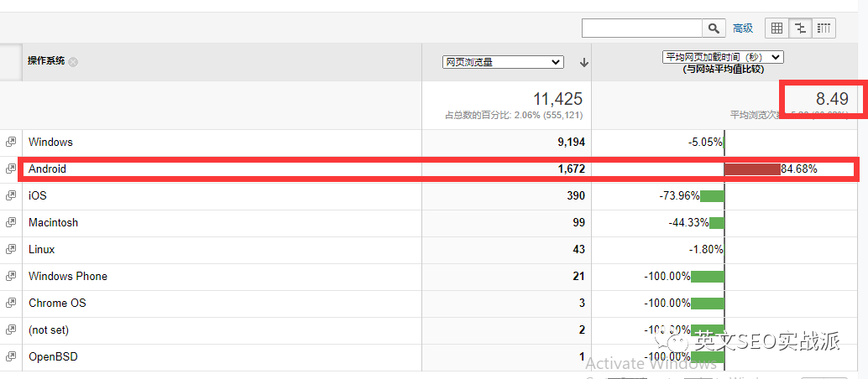This screenshot has width=868, height=379.
Task: Click the average load time value 8.49
Action: 832,99
